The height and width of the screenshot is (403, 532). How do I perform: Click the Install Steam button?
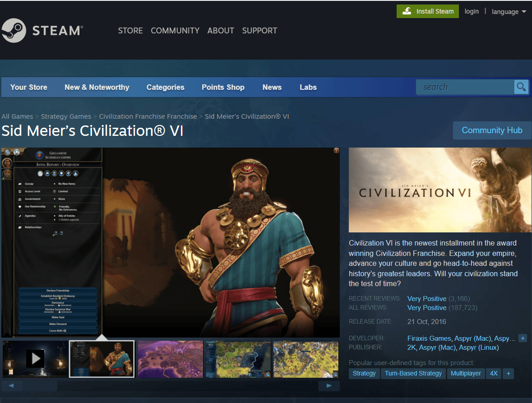tap(427, 11)
